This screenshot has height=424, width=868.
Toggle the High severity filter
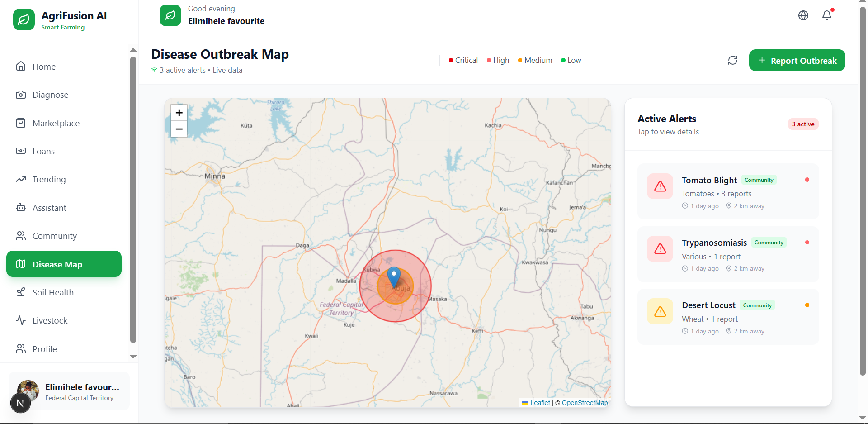[x=497, y=60]
